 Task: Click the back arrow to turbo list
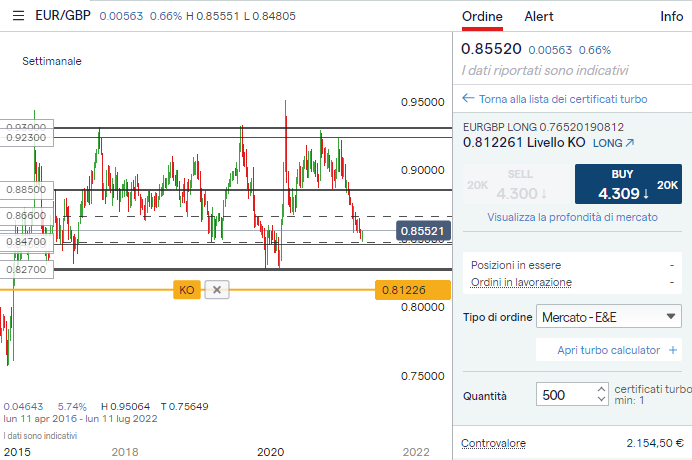pos(468,99)
